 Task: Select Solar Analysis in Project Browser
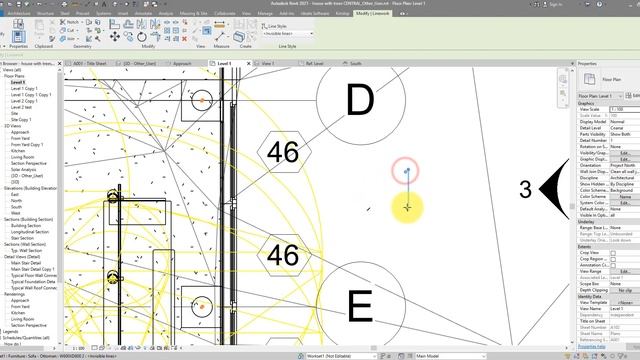(x=23, y=169)
